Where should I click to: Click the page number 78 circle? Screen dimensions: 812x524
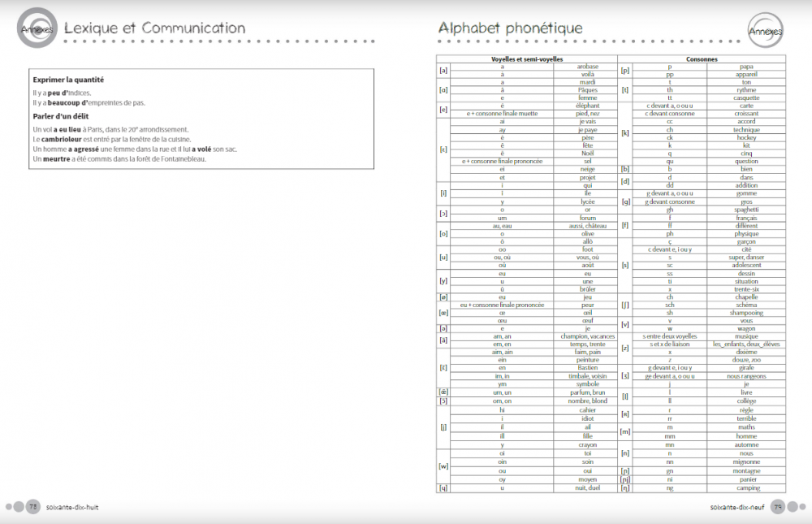coord(33,507)
